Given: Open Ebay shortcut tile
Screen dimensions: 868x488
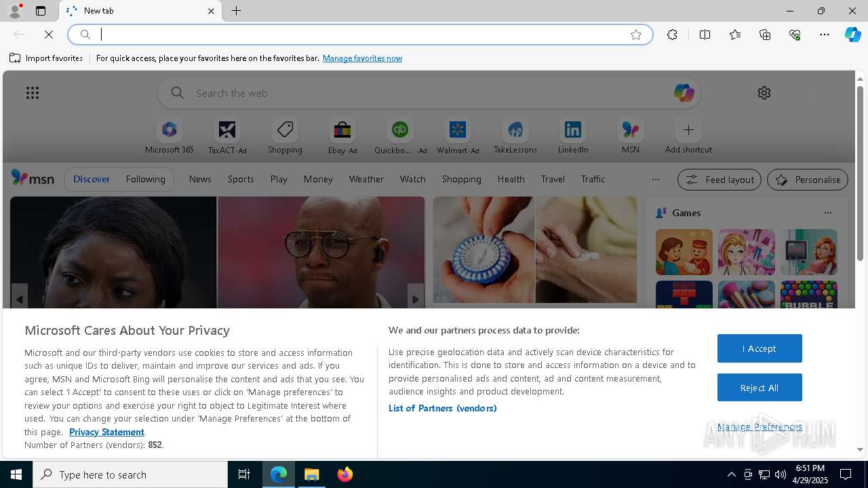Looking at the screenshot, I should 342,136.
